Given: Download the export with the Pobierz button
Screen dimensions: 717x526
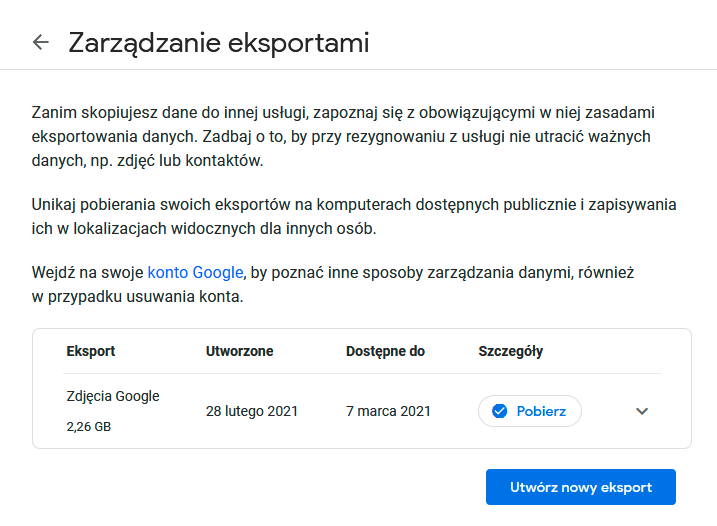Looking at the screenshot, I should (530, 411).
